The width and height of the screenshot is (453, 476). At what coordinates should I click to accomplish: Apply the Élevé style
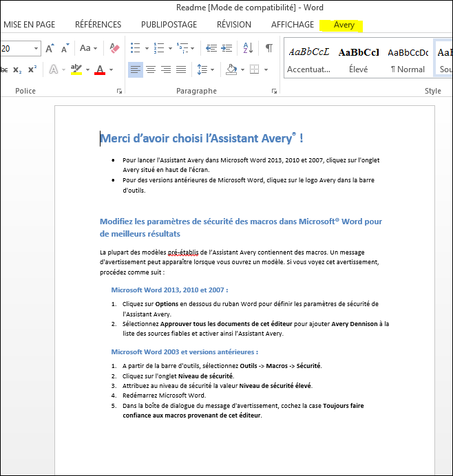click(x=359, y=59)
